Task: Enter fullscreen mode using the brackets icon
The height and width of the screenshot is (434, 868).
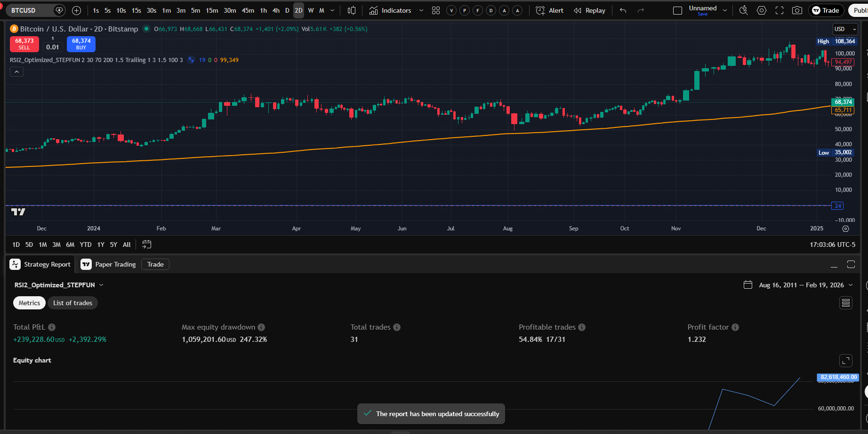Action: point(779,10)
